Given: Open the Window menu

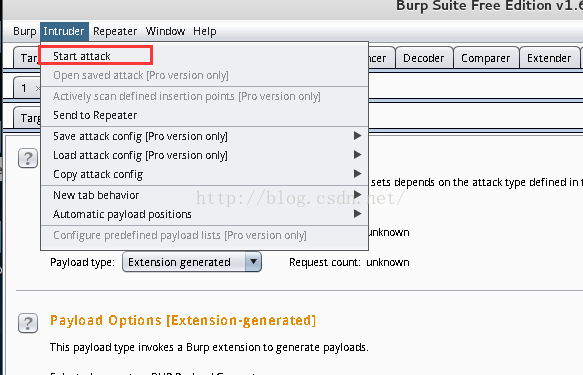Looking at the screenshot, I should point(165,31).
